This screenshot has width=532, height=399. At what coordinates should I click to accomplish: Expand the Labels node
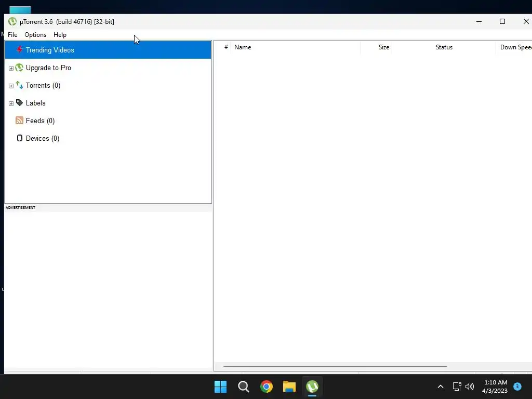pos(11,103)
